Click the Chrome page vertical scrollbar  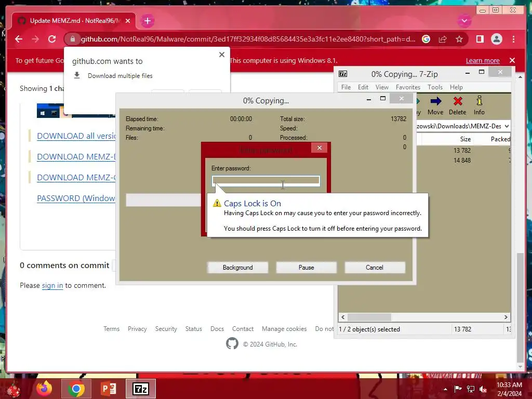520,307
